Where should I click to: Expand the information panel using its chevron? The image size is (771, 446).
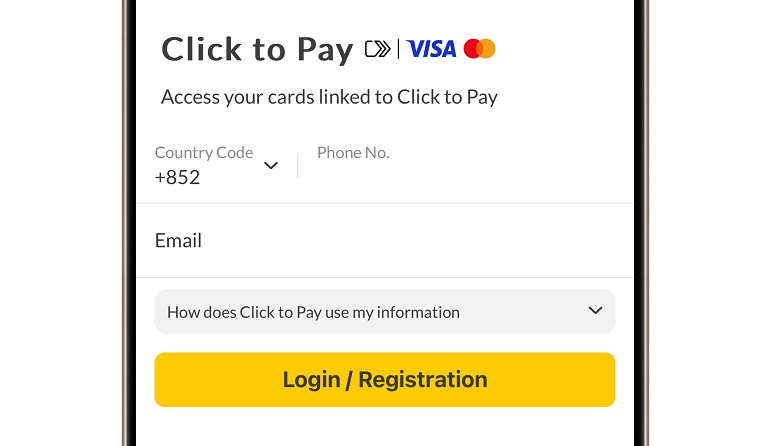(595, 311)
